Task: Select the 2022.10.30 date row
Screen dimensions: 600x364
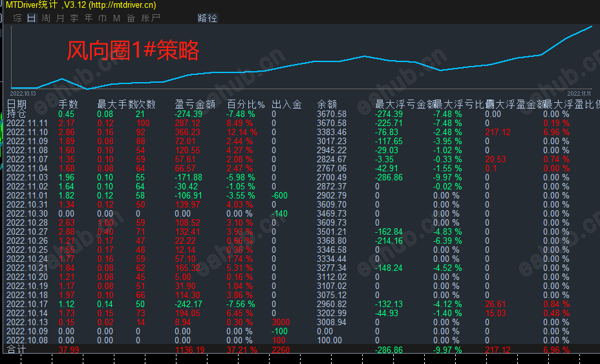Action: (x=27, y=213)
